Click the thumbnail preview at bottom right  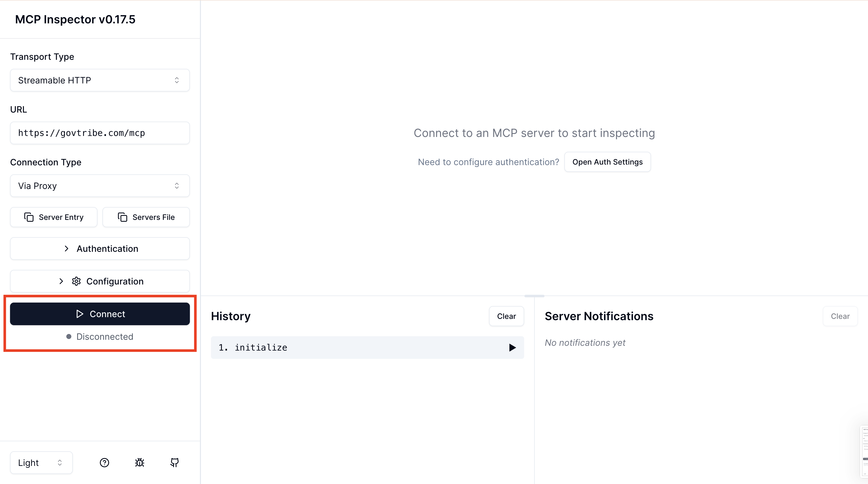865,452
